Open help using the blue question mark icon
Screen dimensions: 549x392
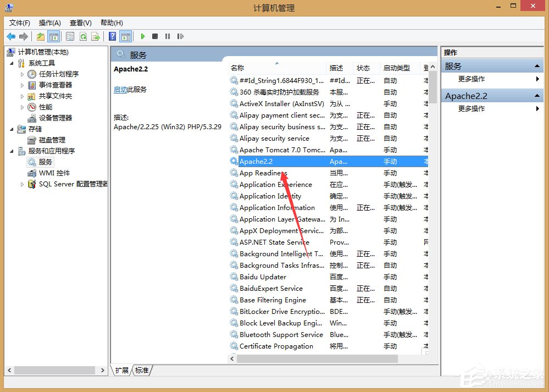click(x=112, y=36)
